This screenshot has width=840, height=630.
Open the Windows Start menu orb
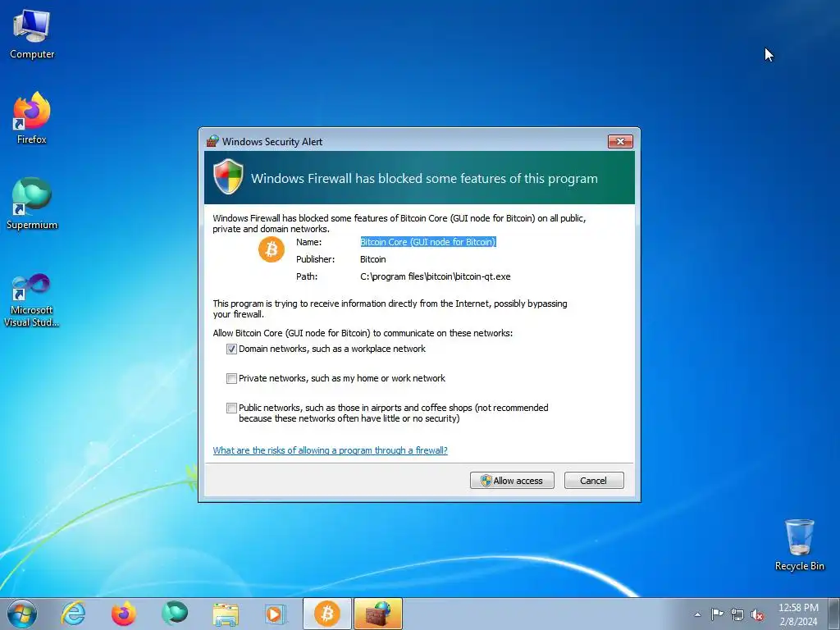tap(22, 614)
